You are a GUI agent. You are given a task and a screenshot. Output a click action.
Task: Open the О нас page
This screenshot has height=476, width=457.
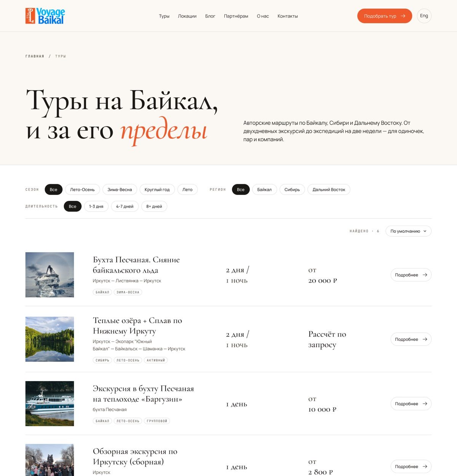pyautogui.click(x=263, y=16)
